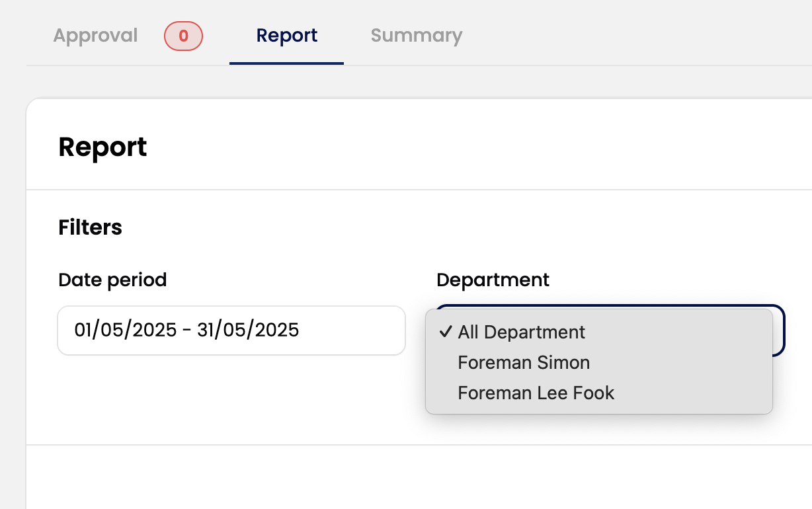812x509 pixels.
Task: Click the Department select box border
Action: click(x=782, y=331)
